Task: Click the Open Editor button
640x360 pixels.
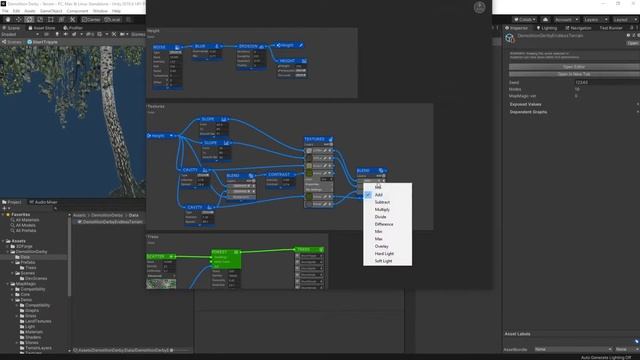Action: [574, 67]
